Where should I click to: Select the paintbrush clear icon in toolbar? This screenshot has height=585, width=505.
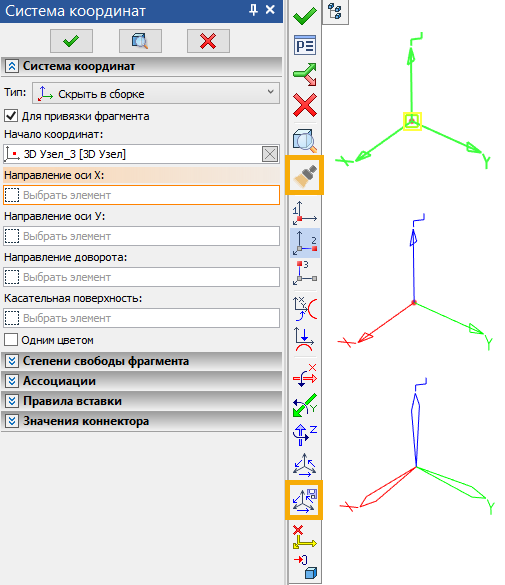(x=304, y=175)
